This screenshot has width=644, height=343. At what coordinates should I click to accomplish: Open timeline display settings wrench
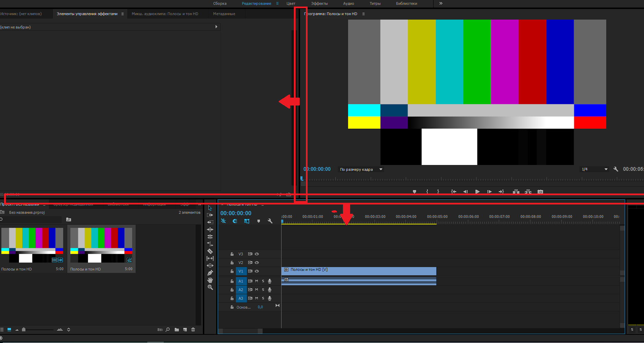point(270,221)
